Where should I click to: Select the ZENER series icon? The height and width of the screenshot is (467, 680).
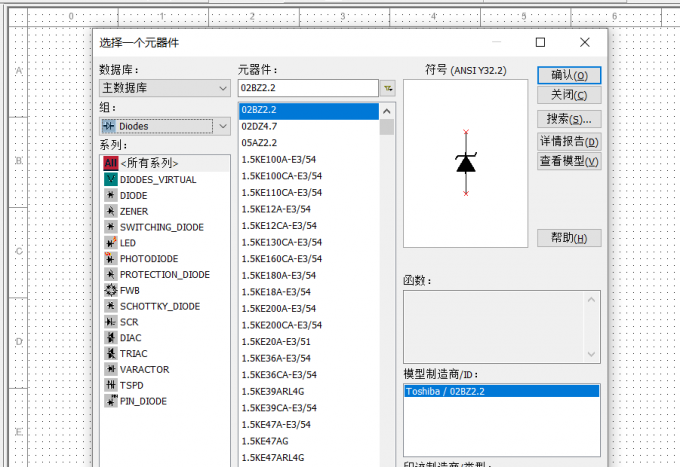[111, 211]
